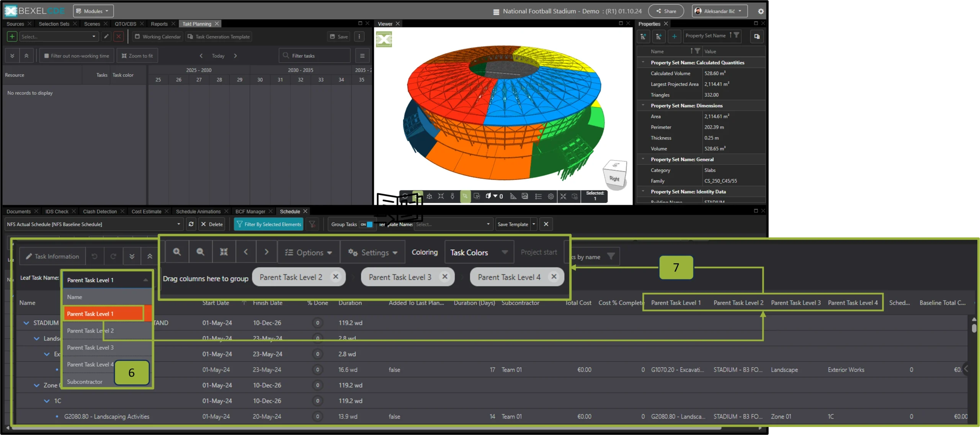980x435 pixels.
Task: Click the zoom out magnifier icon
Action: coord(200,252)
